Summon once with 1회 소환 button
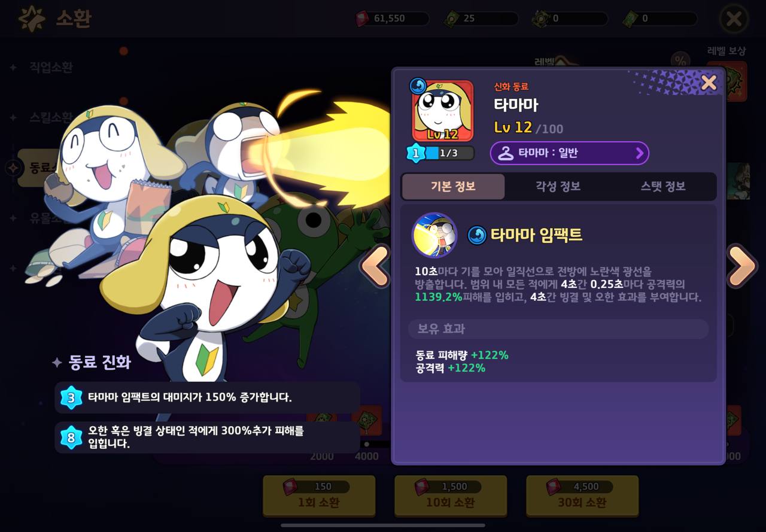 (319, 495)
